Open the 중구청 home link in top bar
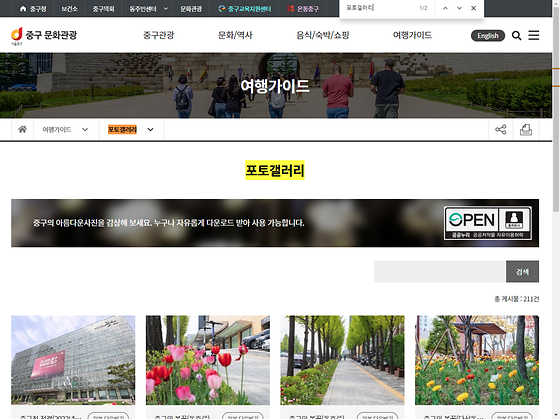This screenshot has width=560, height=419. pos(33,9)
